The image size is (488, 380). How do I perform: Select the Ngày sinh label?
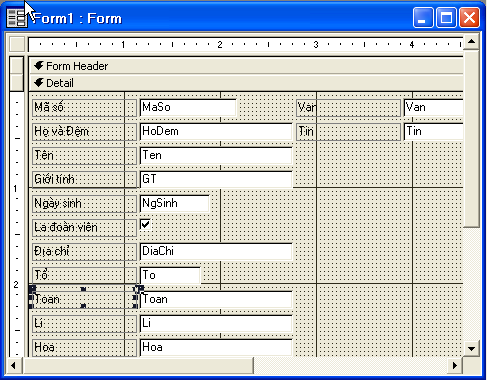[84, 203]
